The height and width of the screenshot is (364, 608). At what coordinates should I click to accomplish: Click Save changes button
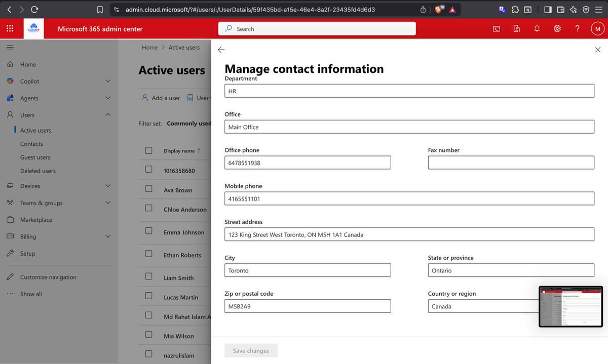tap(251, 351)
